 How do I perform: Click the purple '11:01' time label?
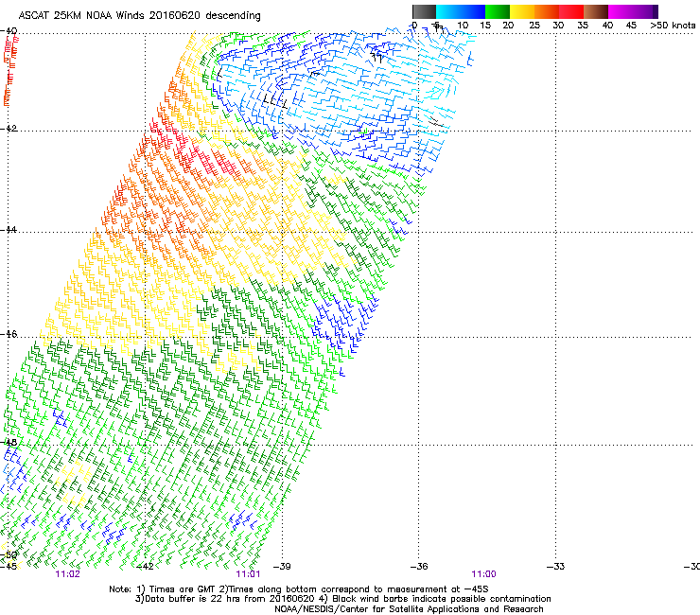248,574
